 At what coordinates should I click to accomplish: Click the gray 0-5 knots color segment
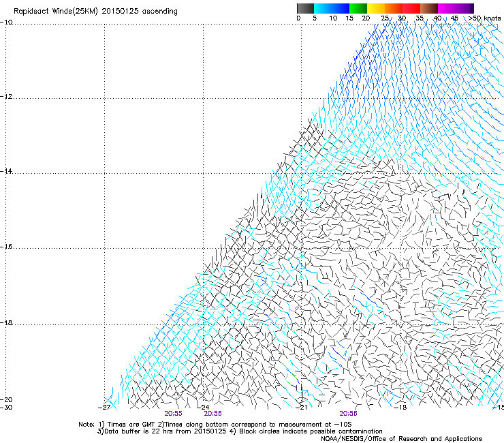coord(305,8)
